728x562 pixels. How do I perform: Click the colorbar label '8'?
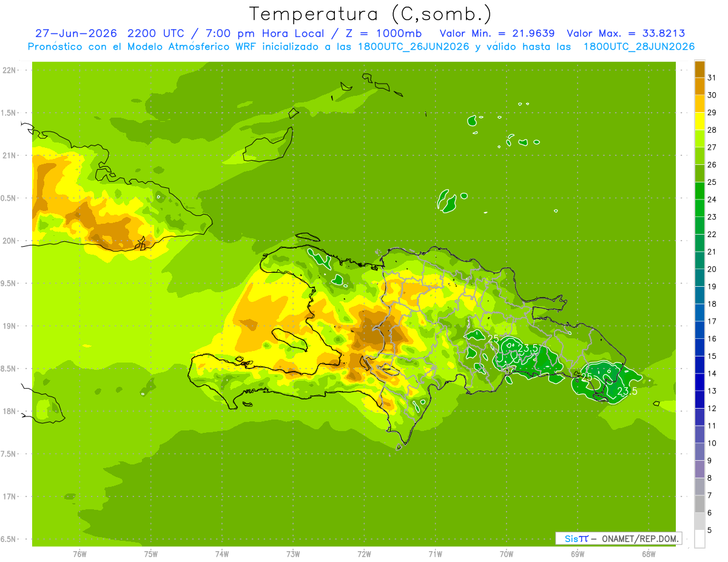point(710,478)
